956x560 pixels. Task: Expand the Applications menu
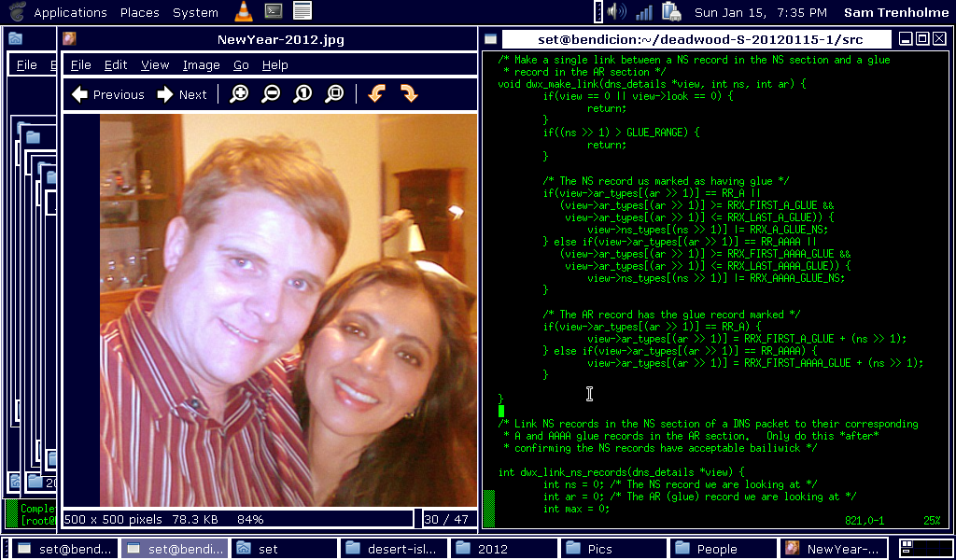pyautogui.click(x=69, y=12)
